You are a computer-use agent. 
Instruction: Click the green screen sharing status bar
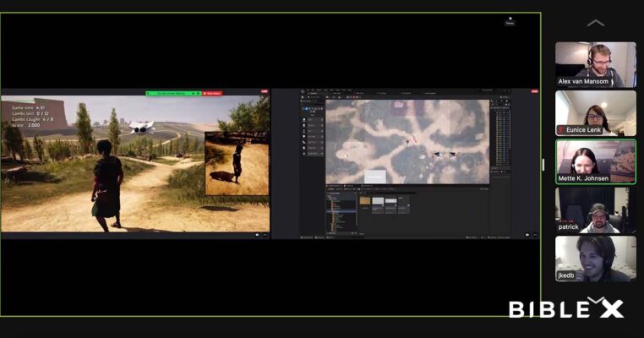pyautogui.click(x=174, y=93)
